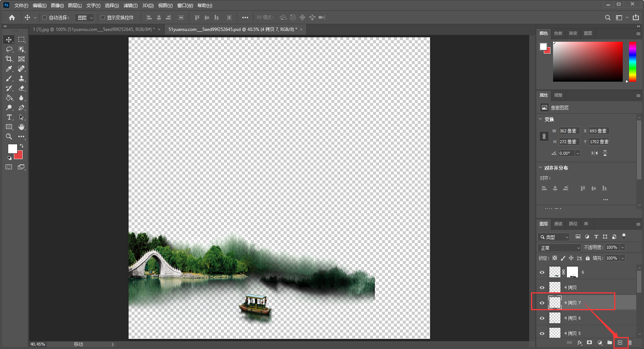644x349 pixels.
Task: Click the W 362 像素 width field
Action: pyautogui.click(x=569, y=131)
